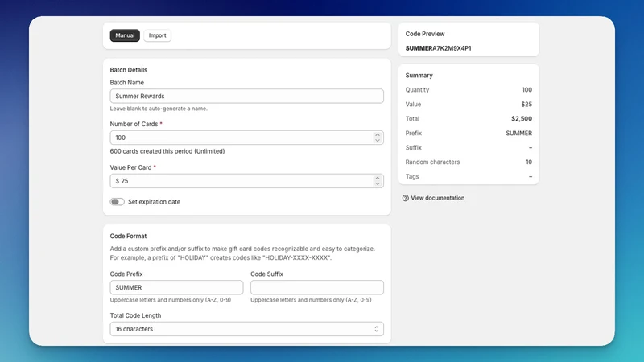Click the Batch Name input field
Screen dimensions: 644x362
point(246,96)
